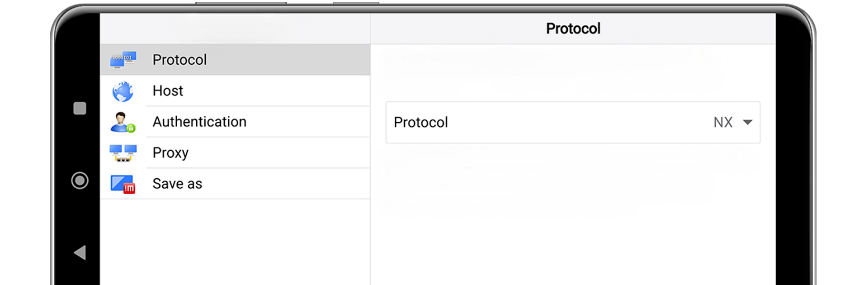Tap the Android home circle button
Viewport: 868px width, 285px height.
click(x=80, y=180)
